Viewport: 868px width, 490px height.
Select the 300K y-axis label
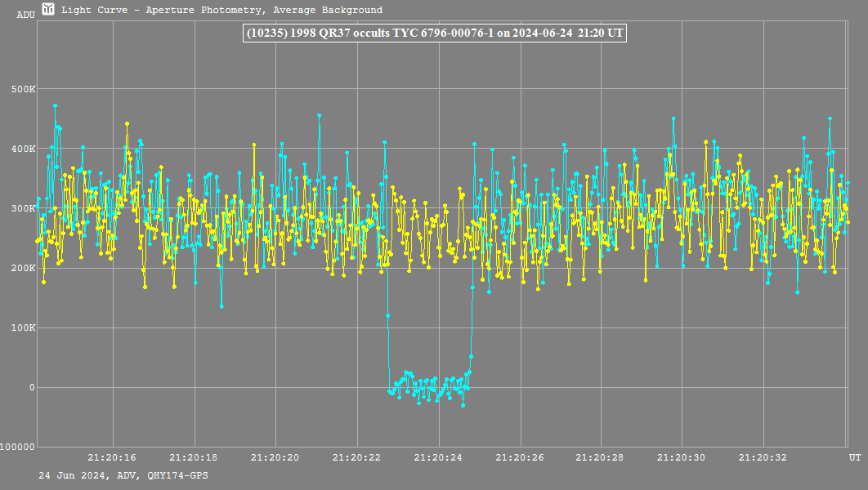coord(22,208)
